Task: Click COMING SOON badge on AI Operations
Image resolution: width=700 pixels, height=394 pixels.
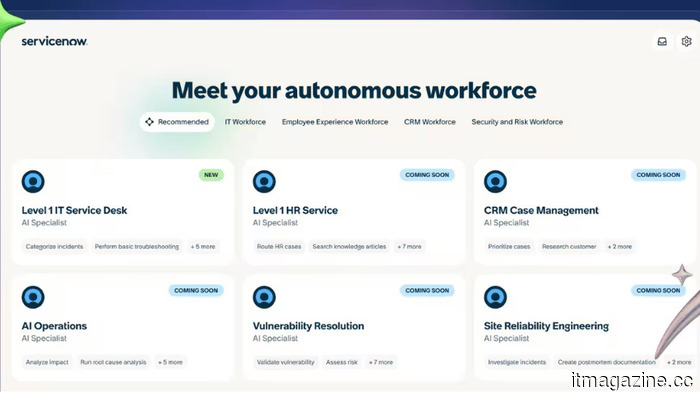Action: point(196,290)
